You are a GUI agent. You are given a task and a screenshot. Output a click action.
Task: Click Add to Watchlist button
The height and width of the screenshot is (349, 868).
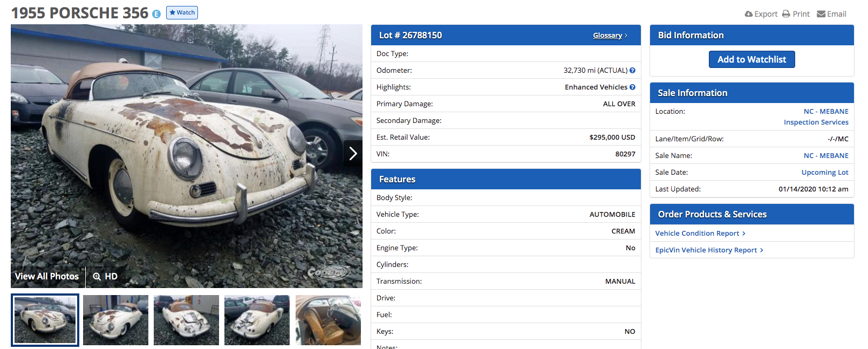tap(751, 59)
